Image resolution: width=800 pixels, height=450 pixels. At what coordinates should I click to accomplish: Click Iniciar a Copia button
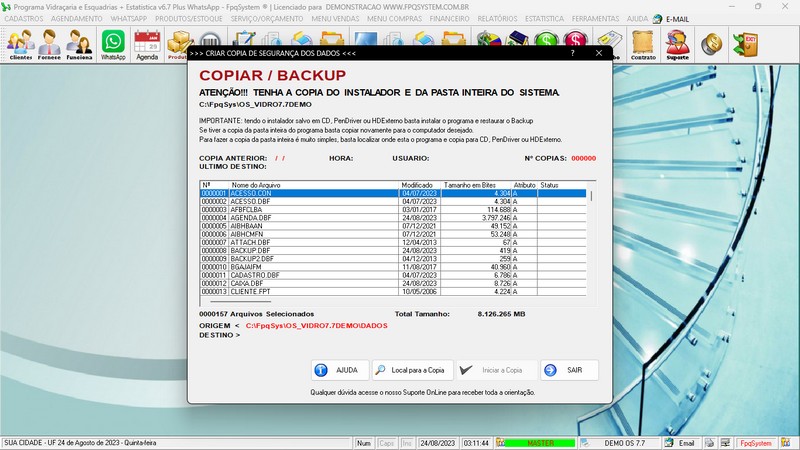tap(496, 370)
